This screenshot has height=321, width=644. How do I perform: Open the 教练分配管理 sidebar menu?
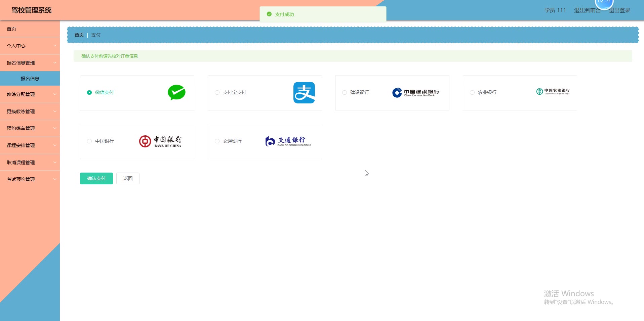[30, 94]
